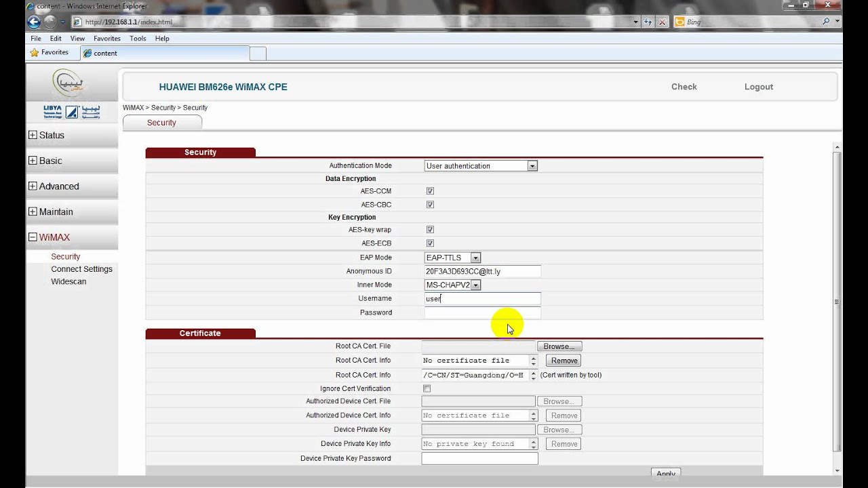Click Browse for Root CA Cert. File
Screen dimensions: 868x488
pyautogui.click(x=559, y=346)
